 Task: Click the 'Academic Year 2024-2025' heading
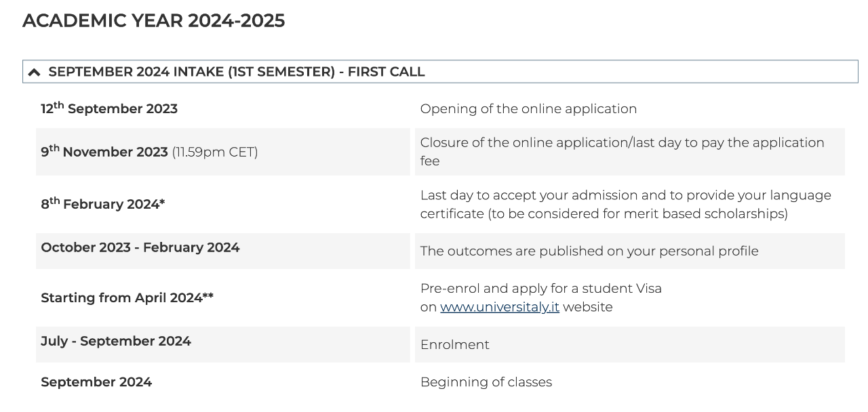[x=154, y=20]
